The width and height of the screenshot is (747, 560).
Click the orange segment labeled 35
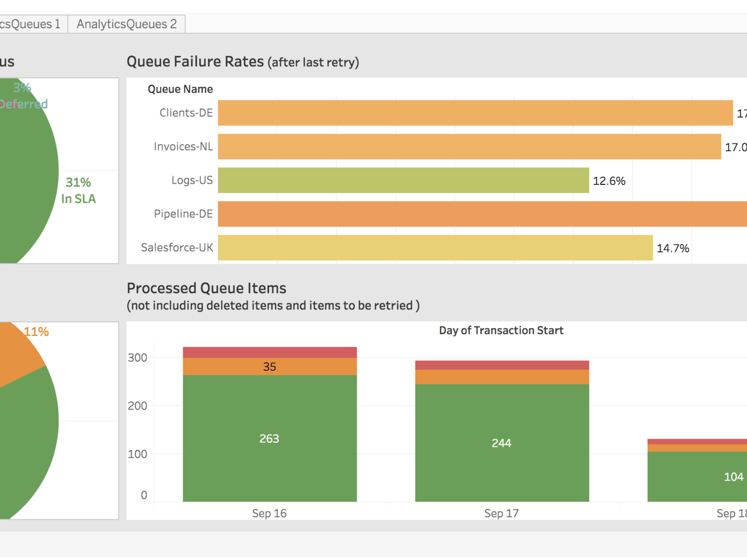click(269, 367)
